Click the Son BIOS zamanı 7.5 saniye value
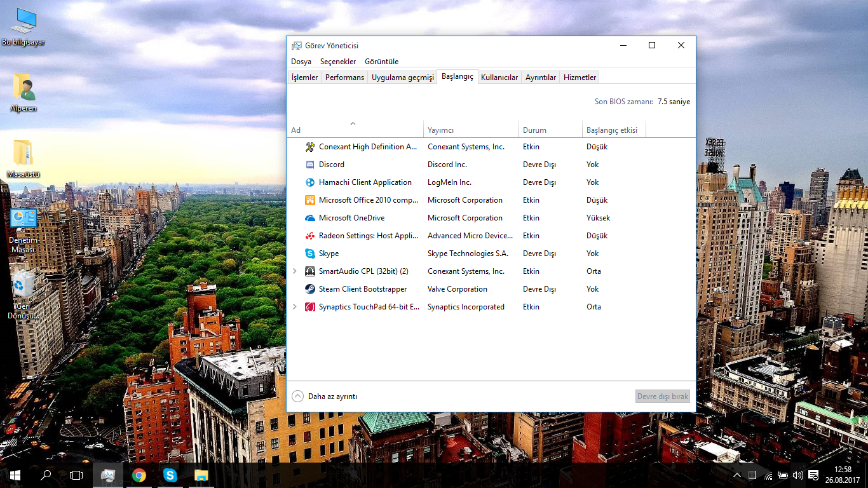The width and height of the screenshot is (868, 488). (x=674, y=102)
